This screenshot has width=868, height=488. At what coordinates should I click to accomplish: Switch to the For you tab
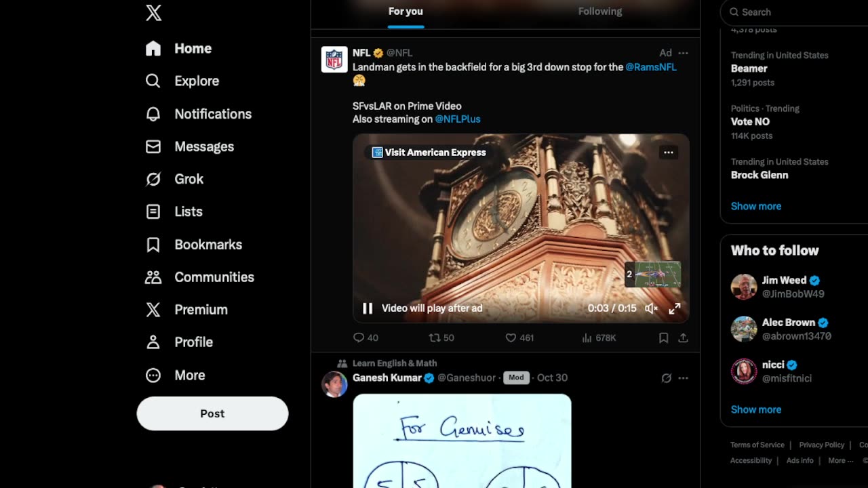(406, 12)
